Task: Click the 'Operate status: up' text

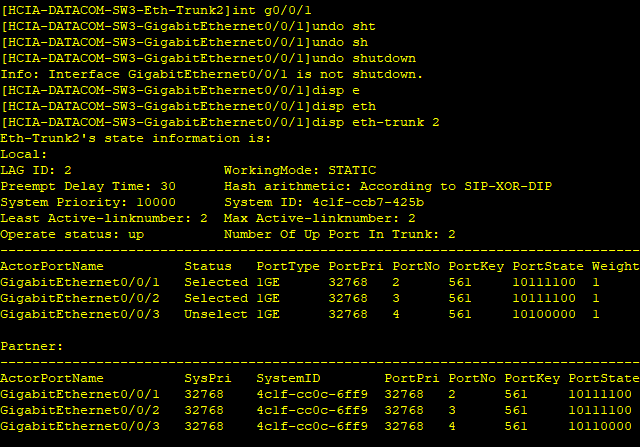Action: tap(72, 235)
